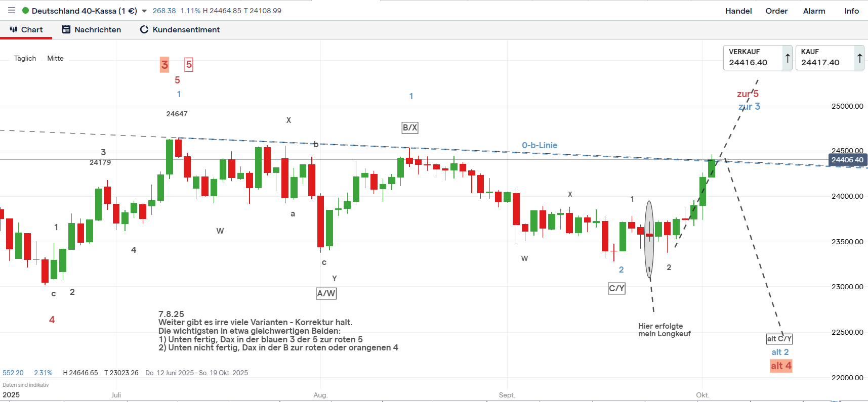868x402 pixels.
Task: Open the Order menu
Action: click(776, 11)
